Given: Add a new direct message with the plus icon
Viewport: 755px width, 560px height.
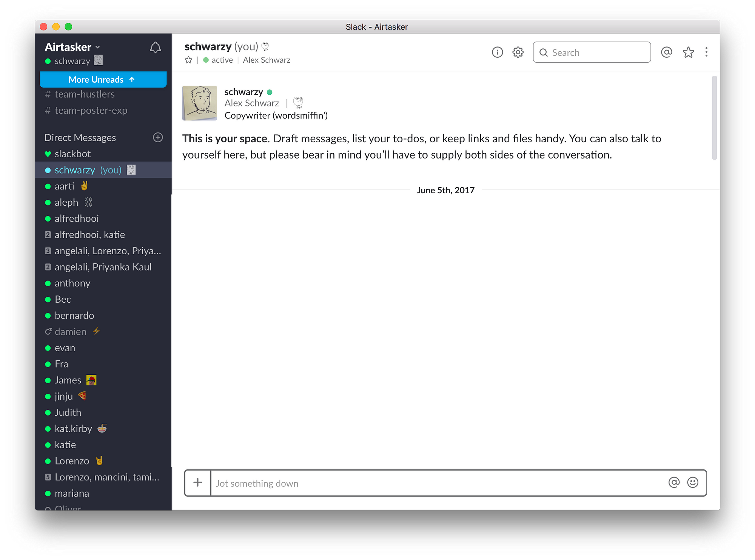Looking at the screenshot, I should pyautogui.click(x=158, y=137).
